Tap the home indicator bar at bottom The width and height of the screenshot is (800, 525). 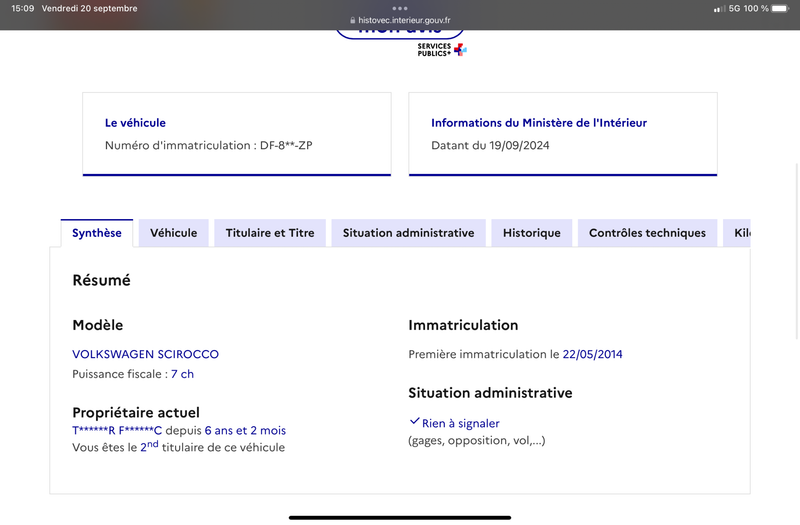[x=400, y=517]
